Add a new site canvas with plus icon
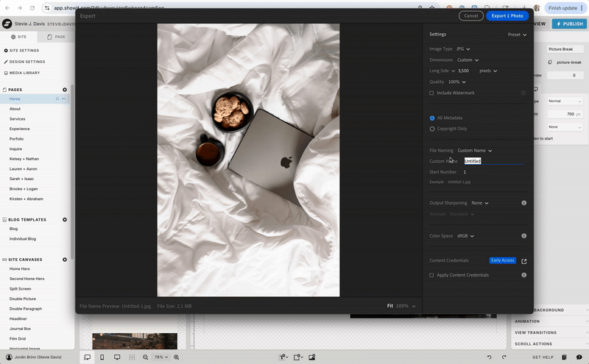Viewport: 589px width, 364px height. 65,260
